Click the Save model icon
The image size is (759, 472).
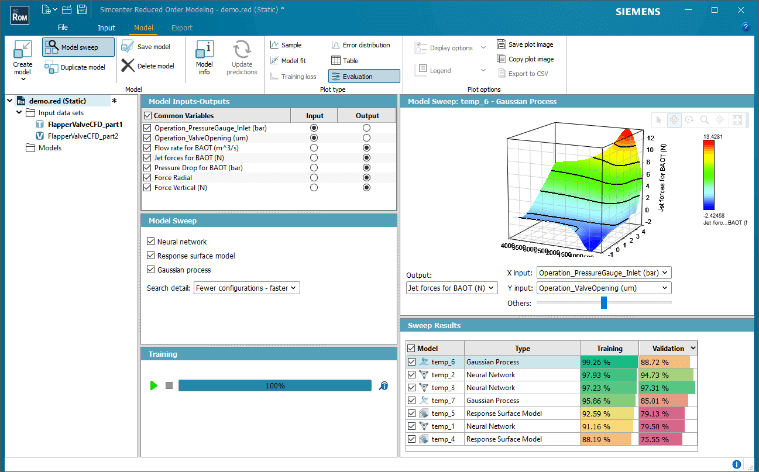click(127, 46)
